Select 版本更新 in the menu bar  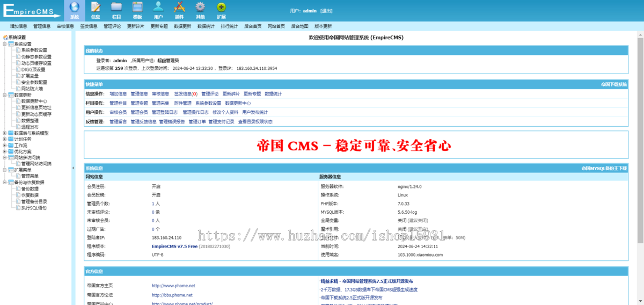pyautogui.click(x=323, y=26)
